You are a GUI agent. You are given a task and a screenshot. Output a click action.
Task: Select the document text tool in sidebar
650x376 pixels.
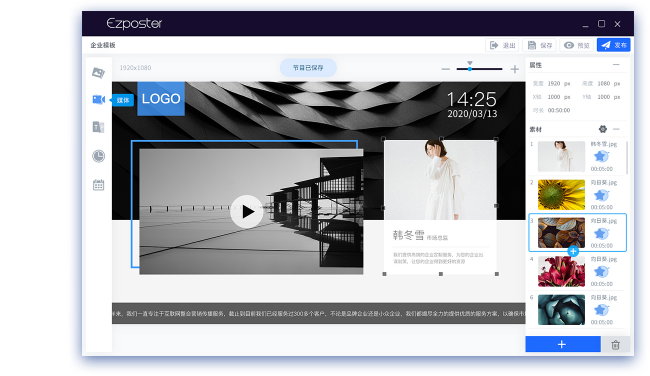(98, 127)
